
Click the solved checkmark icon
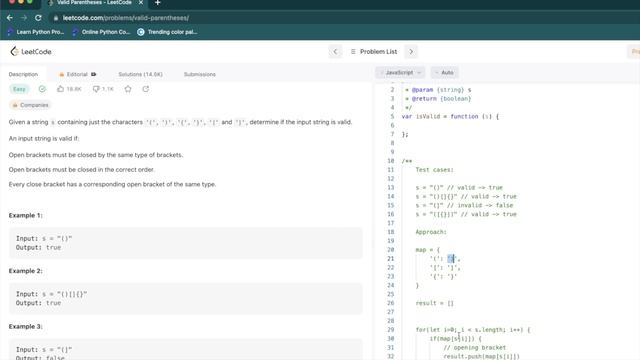point(42,89)
